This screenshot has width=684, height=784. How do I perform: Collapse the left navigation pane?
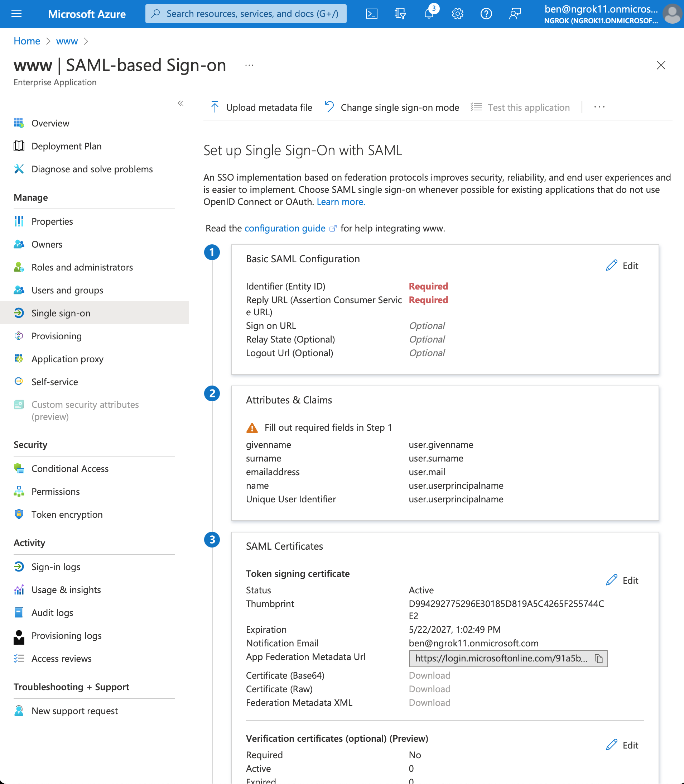pyautogui.click(x=180, y=103)
